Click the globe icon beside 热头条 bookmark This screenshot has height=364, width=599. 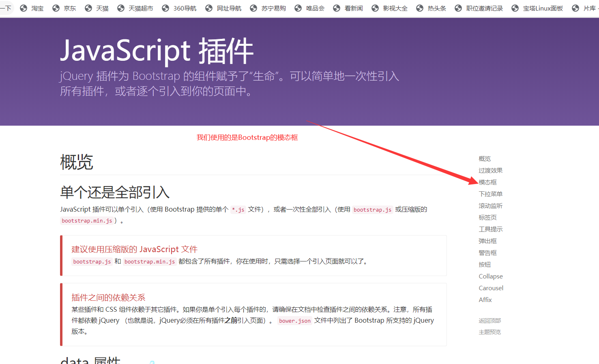click(x=420, y=8)
